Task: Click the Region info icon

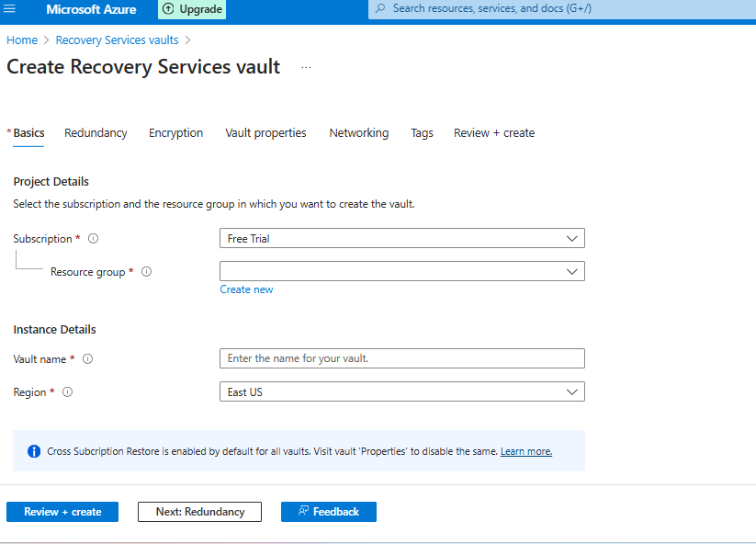Action: coord(67,392)
